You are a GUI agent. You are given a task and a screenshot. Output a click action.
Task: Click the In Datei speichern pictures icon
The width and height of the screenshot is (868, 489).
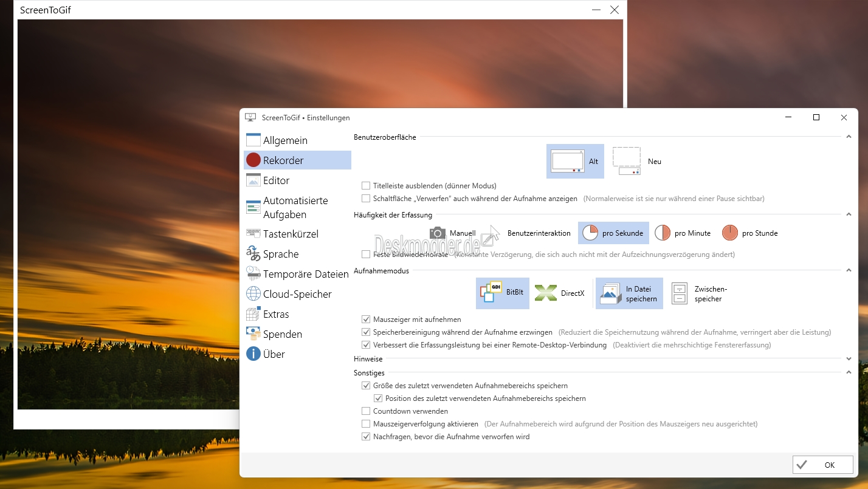coord(610,293)
